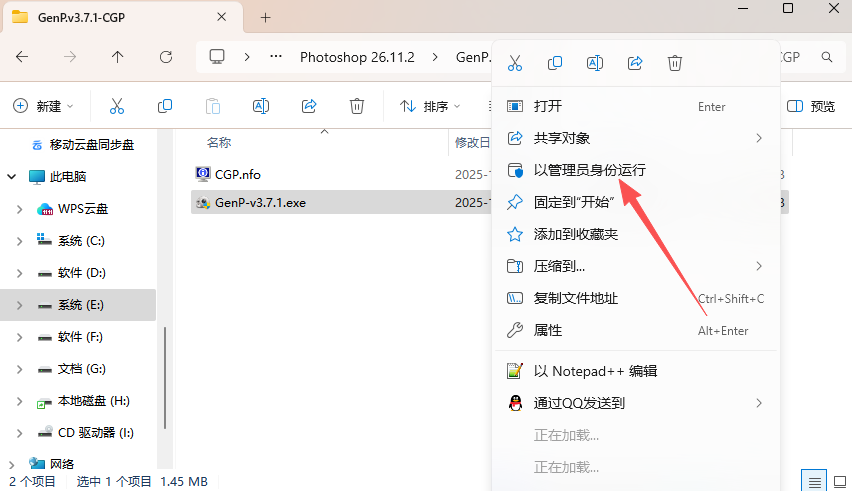852x491 pixels.
Task: Expand the 系统 (E:) drive node
Action: click(x=20, y=305)
